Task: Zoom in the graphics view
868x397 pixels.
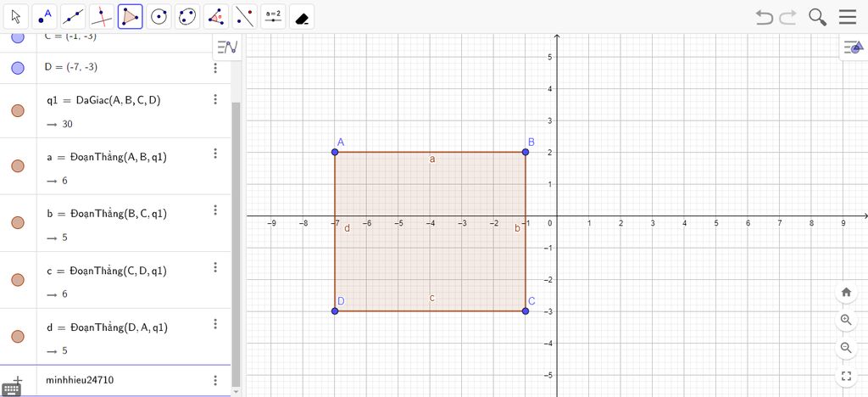Action: click(x=846, y=320)
